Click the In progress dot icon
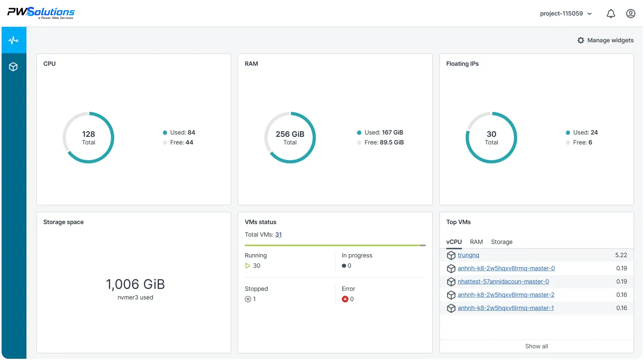The width and height of the screenshot is (644, 362). 344,266
